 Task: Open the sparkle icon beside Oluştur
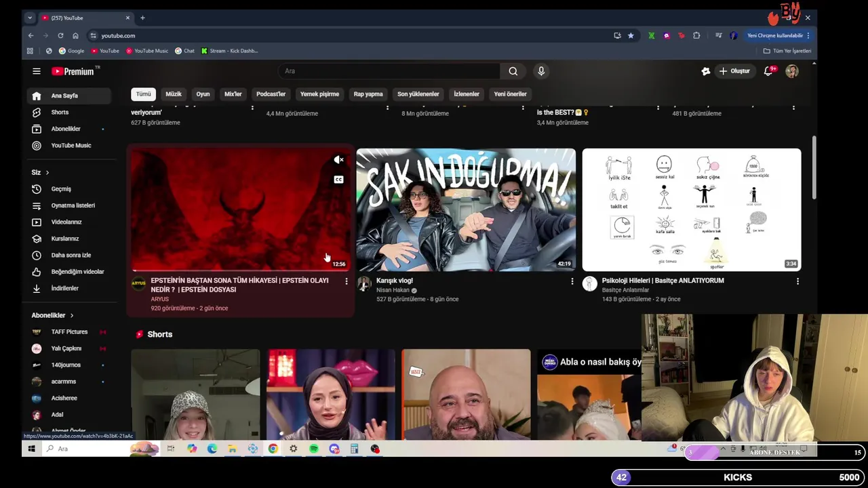[705, 71]
